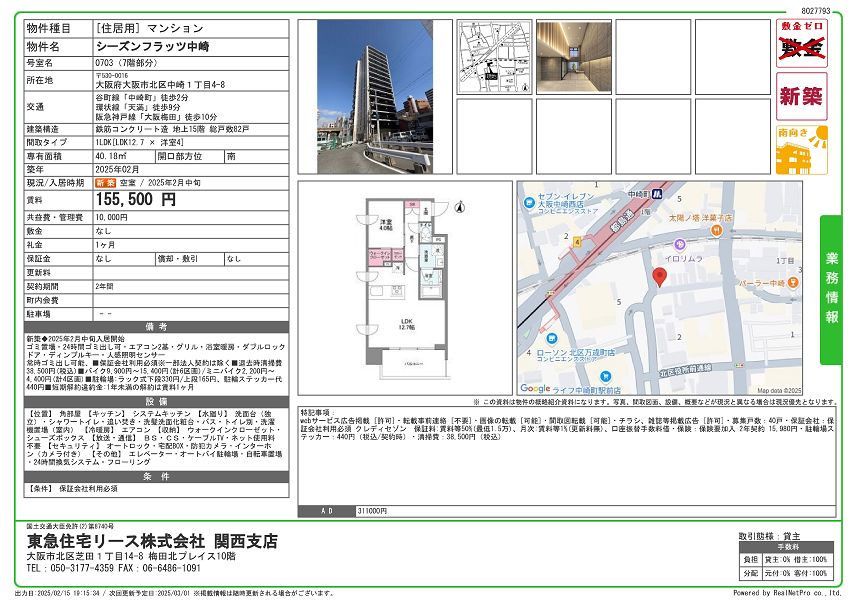Open the area guide map thumbnail
851x605 pixels.
coord(494,58)
